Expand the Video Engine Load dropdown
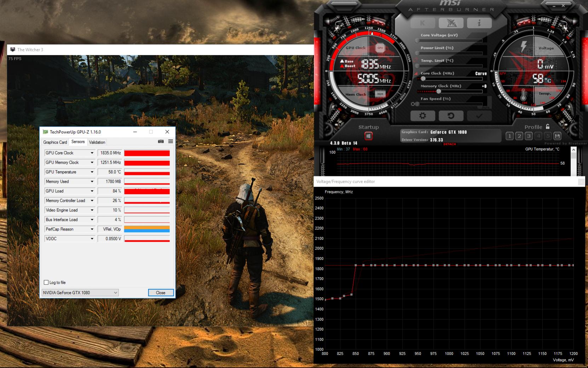Viewport: 588px width, 368px height. (x=92, y=210)
